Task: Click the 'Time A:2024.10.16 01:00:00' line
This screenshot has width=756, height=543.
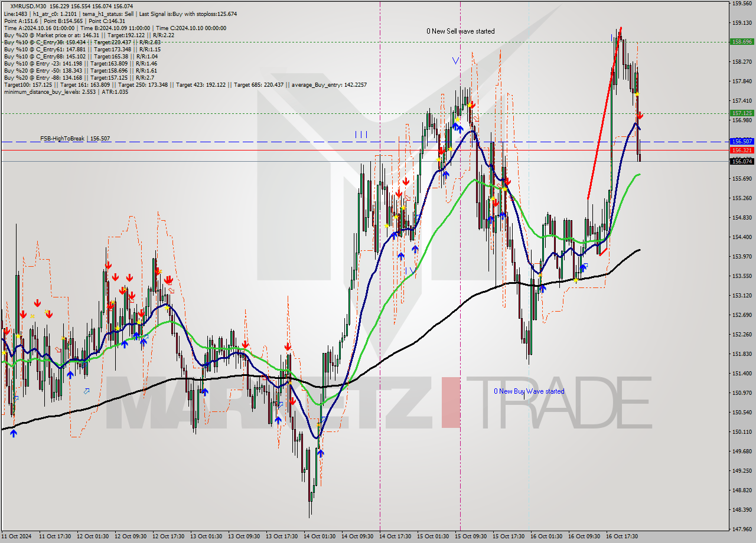Action: (115, 28)
